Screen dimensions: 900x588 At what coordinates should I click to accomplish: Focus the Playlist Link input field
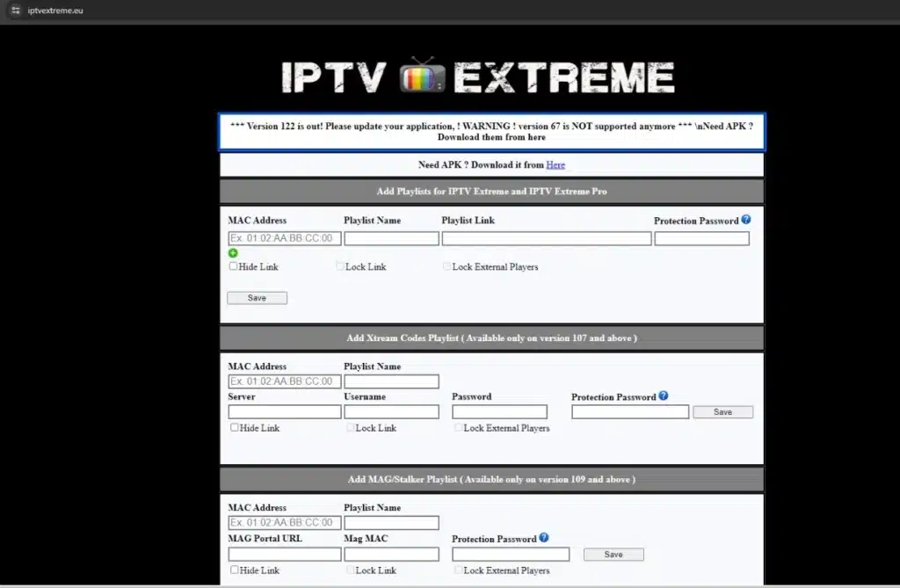pyautogui.click(x=546, y=238)
